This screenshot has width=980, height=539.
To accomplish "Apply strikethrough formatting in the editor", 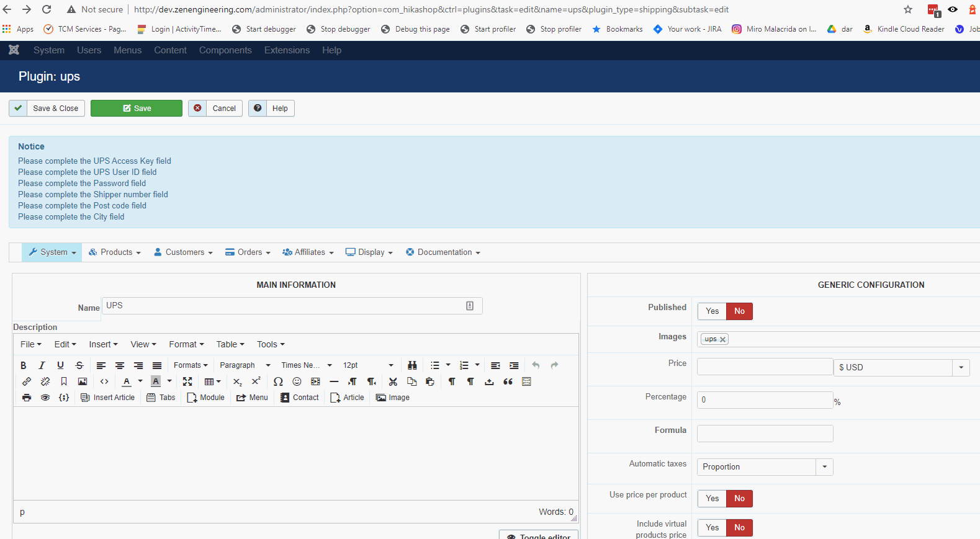I will coord(79,365).
